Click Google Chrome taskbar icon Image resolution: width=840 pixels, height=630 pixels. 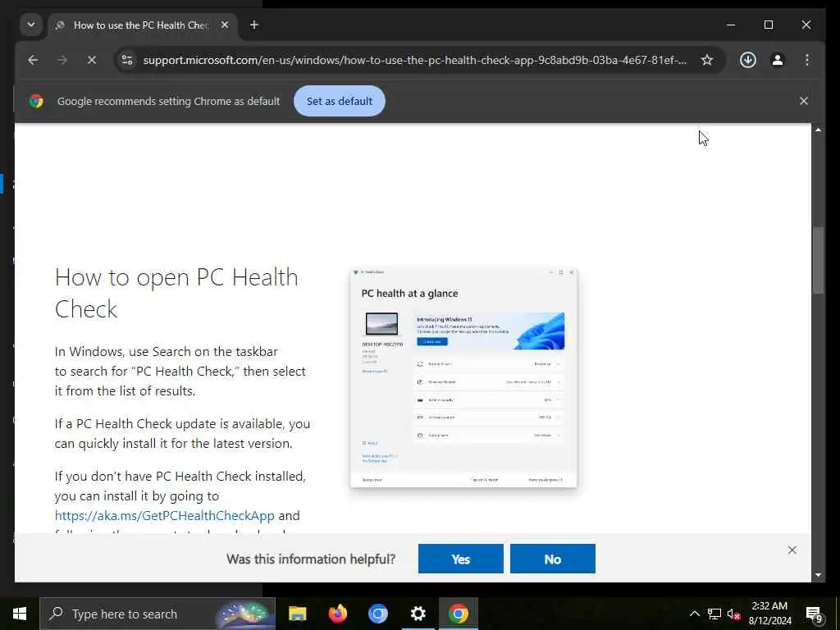click(x=458, y=614)
